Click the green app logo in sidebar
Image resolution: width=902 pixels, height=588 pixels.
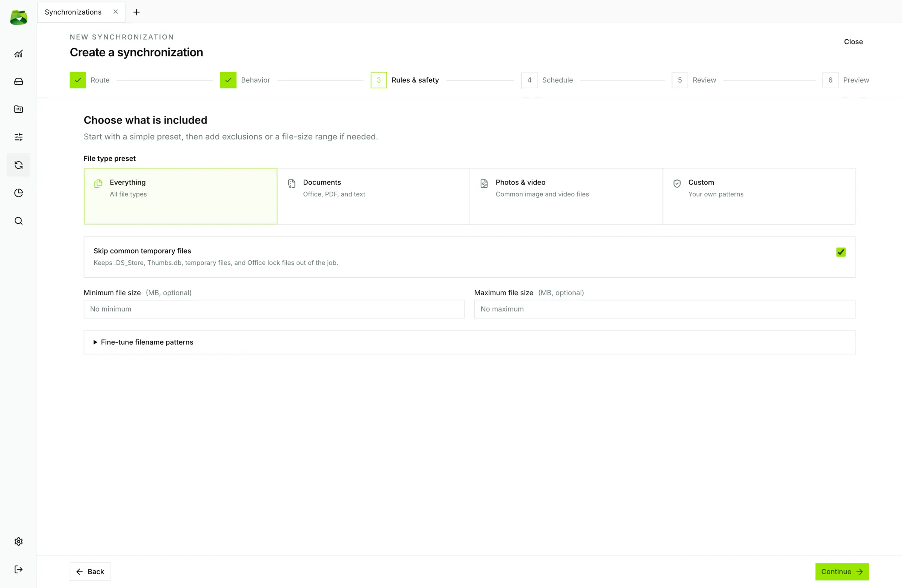pos(18,17)
